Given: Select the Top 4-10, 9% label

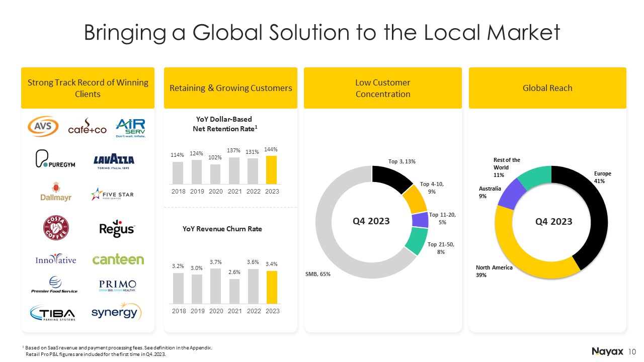Looking at the screenshot, I should point(432,188).
